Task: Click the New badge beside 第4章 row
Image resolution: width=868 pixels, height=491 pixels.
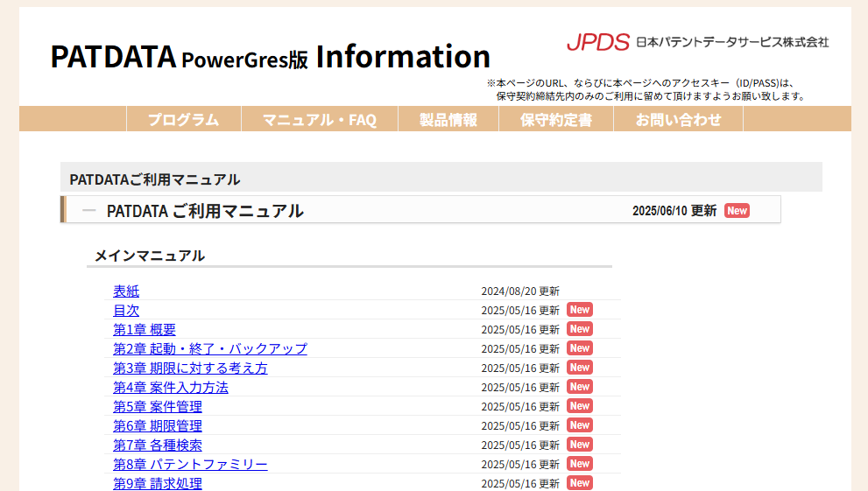Action: [580, 387]
